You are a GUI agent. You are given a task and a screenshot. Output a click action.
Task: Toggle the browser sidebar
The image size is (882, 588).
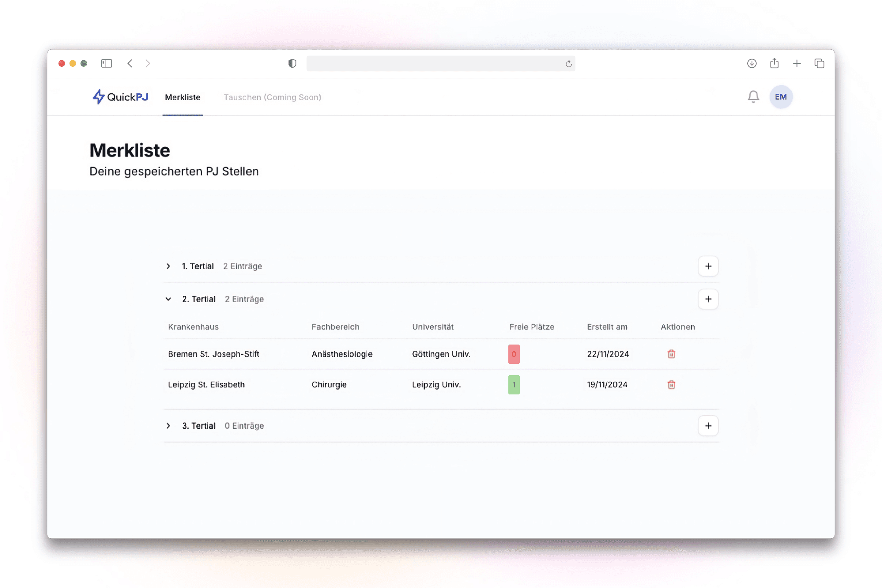[x=107, y=63]
